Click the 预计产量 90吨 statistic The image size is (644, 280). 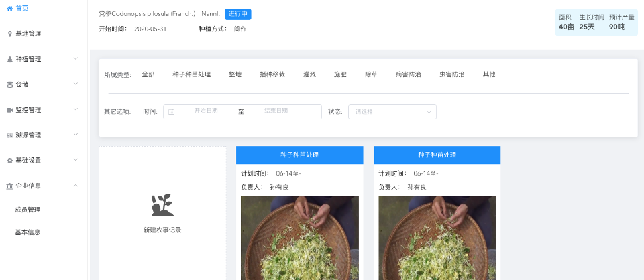(x=621, y=23)
